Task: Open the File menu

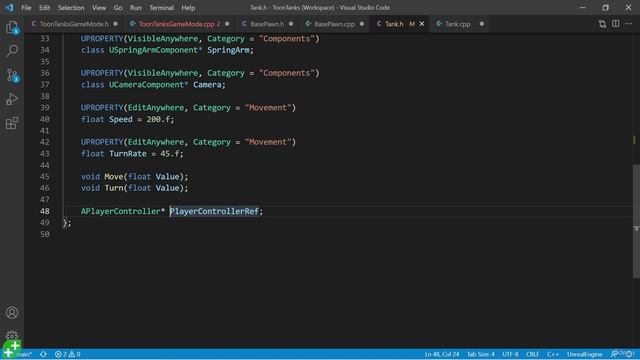Action: pos(26,8)
